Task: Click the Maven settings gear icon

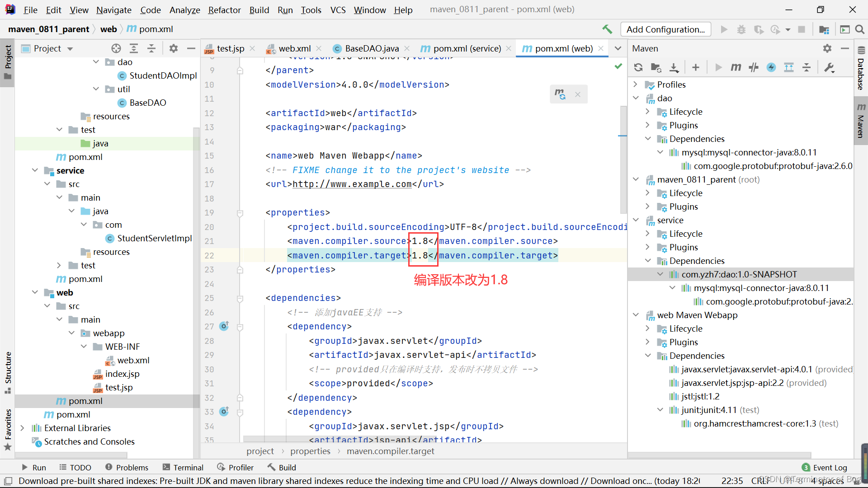Action: click(x=828, y=48)
